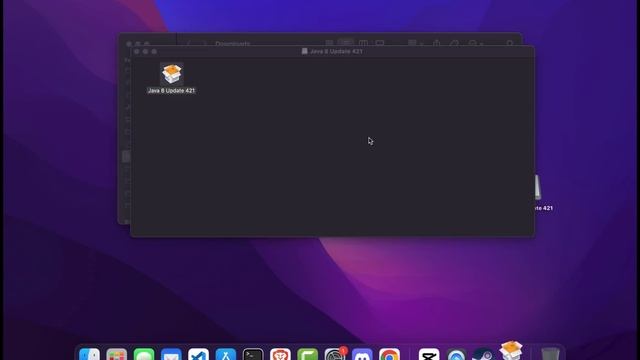The width and height of the screenshot is (640, 360).
Task: Open Launchpad from the Dock
Action: click(x=117, y=353)
